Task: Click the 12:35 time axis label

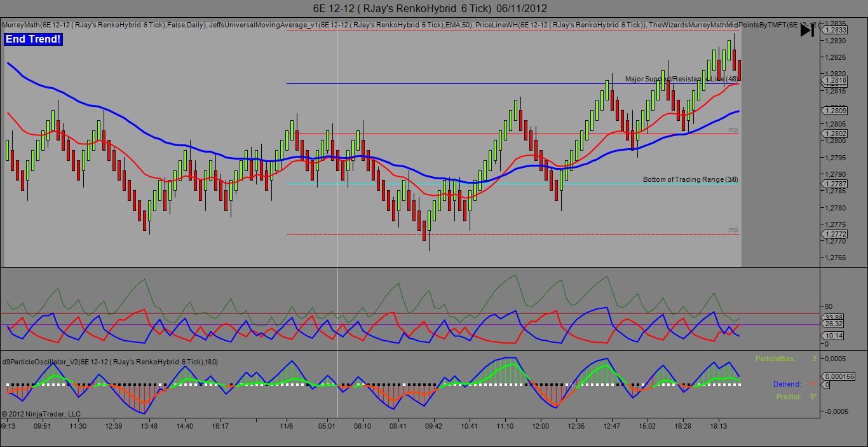Action: click(x=576, y=427)
